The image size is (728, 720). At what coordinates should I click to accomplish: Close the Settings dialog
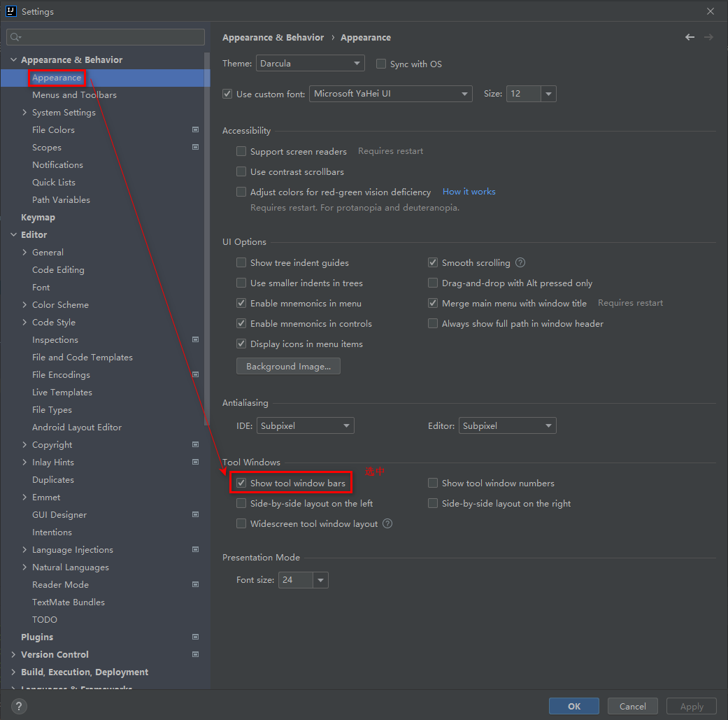711,11
